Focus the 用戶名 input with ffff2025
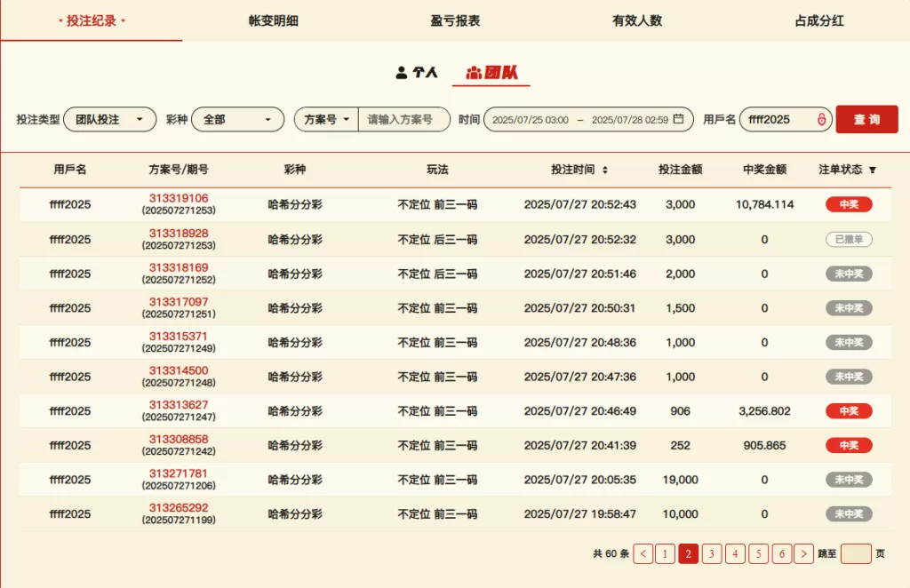 pos(786,119)
